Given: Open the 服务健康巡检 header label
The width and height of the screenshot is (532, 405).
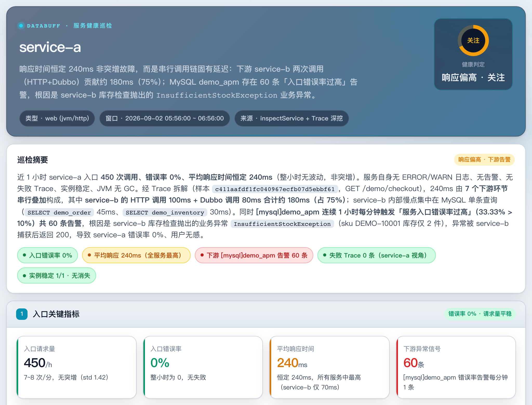Looking at the screenshot, I should coord(93,26).
